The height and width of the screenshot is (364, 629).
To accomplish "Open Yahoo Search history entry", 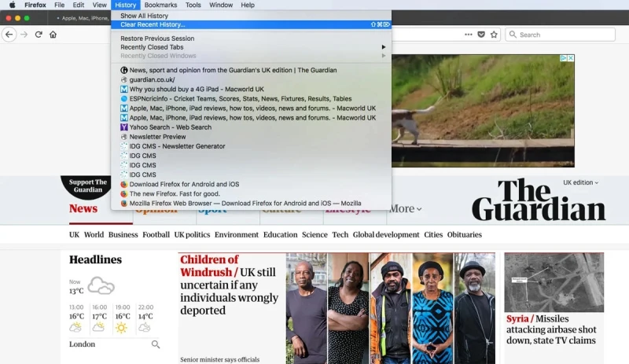I will click(170, 127).
